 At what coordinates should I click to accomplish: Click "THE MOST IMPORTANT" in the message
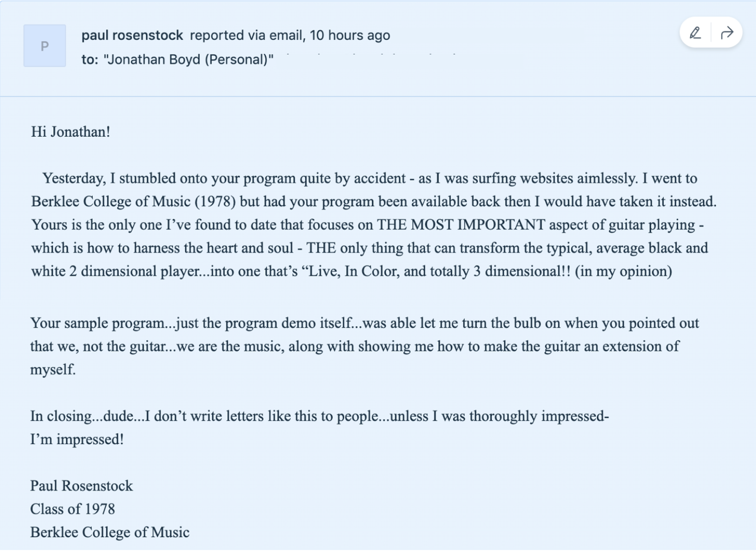point(461,225)
